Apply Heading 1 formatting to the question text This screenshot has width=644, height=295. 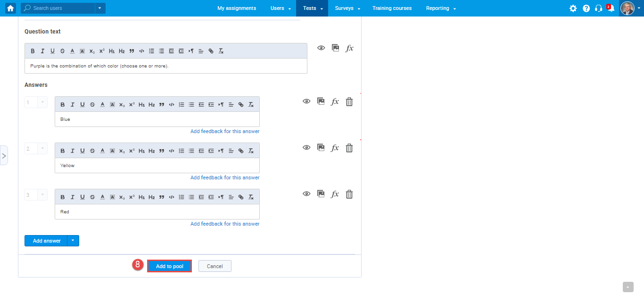112,51
